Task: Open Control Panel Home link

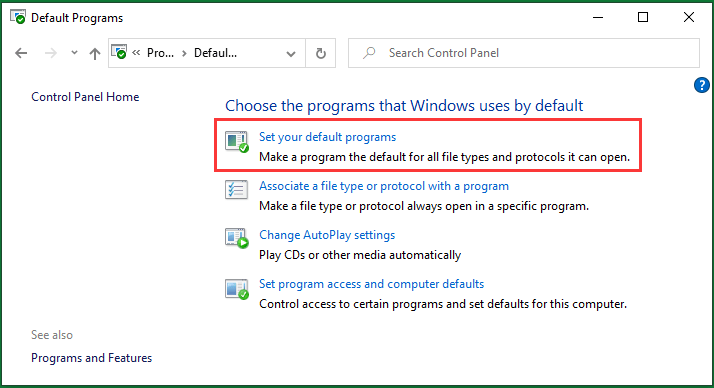Action: [x=85, y=97]
